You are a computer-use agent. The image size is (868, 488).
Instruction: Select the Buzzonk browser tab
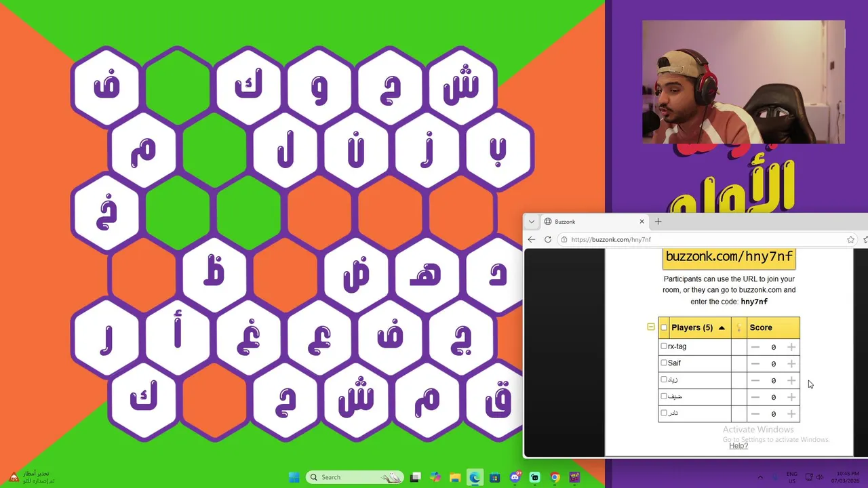pos(593,222)
